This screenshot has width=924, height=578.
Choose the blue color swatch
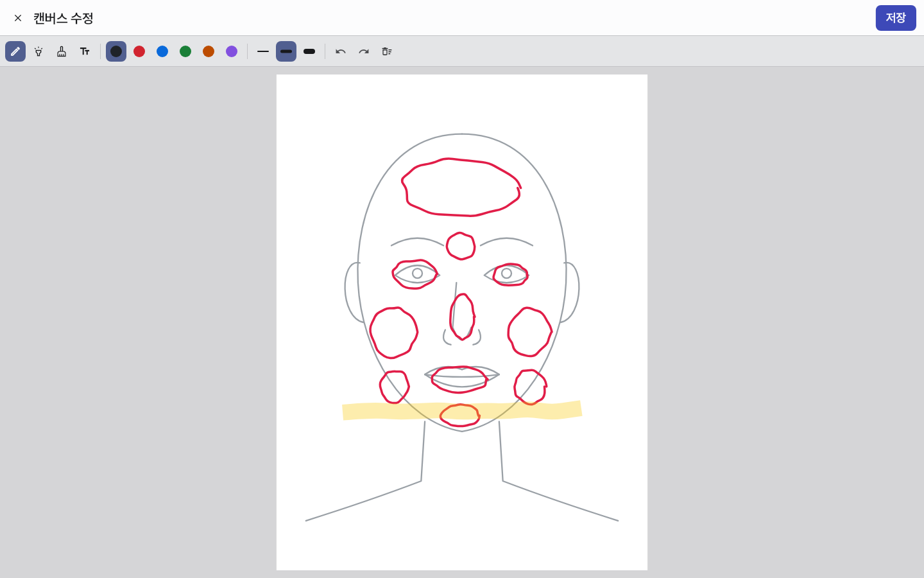[x=162, y=51]
